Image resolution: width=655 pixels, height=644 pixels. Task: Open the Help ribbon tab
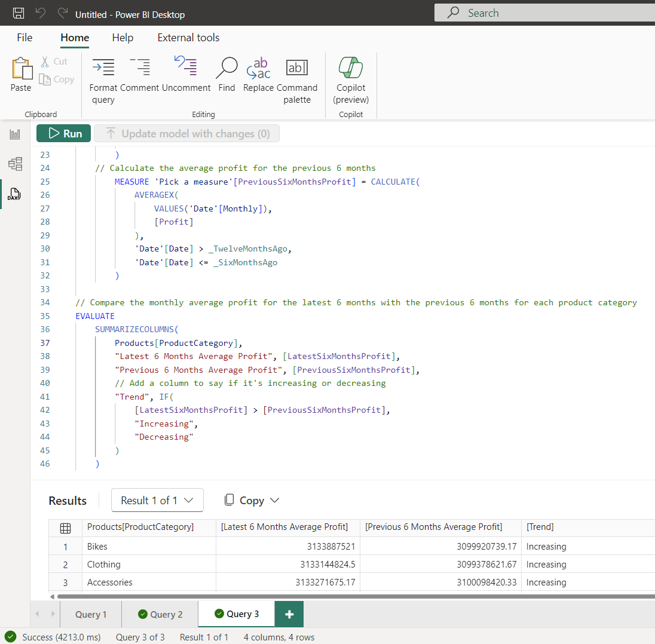coord(123,38)
